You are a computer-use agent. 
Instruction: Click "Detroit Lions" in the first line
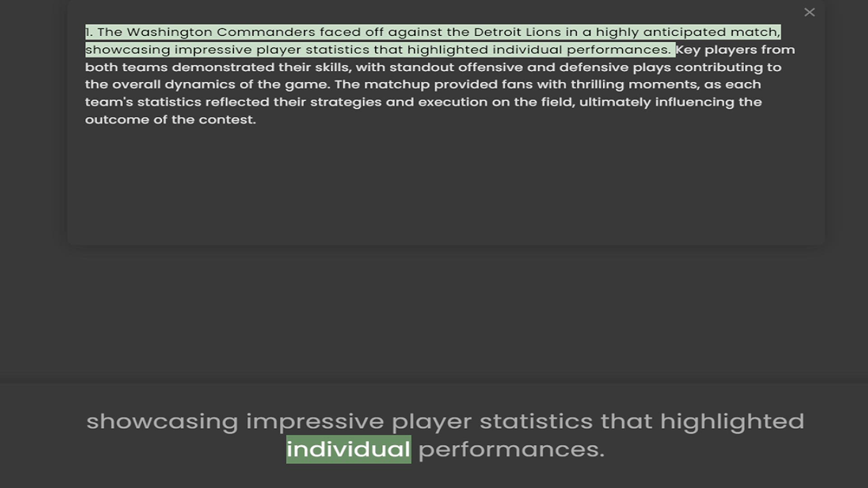pos(517,32)
